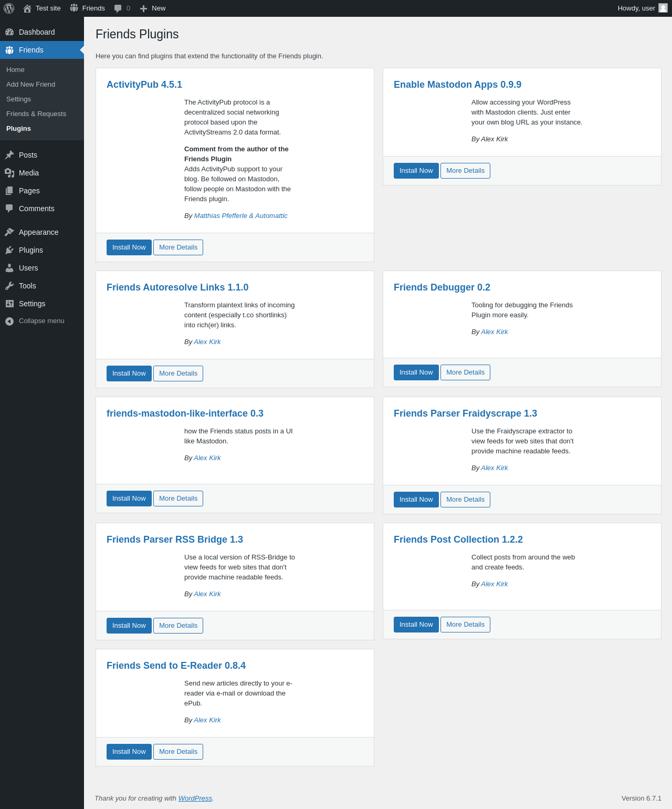The image size is (672, 809).
Task: View More Details for ActivityPub
Action: pyautogui.click(x=178, y=247)
